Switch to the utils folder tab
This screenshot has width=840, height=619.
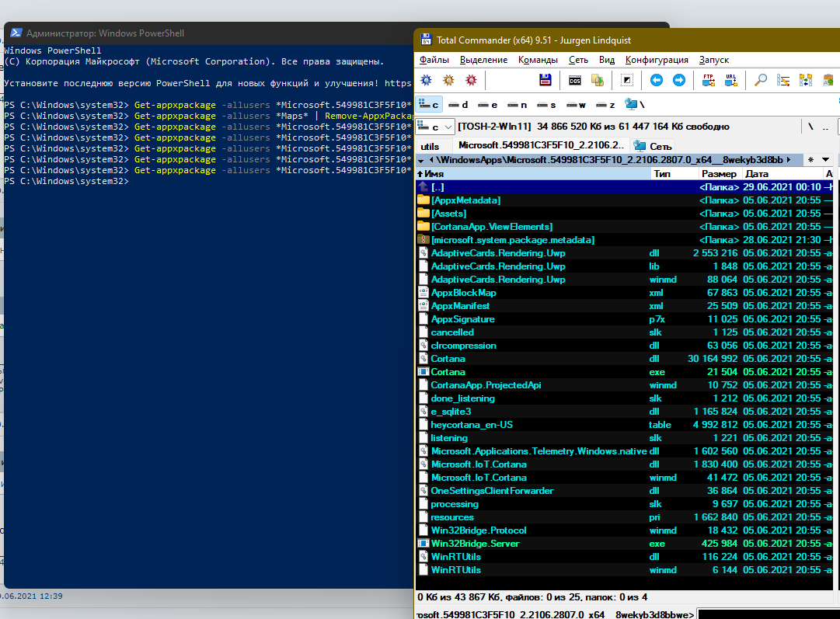[x=430, y=146]
